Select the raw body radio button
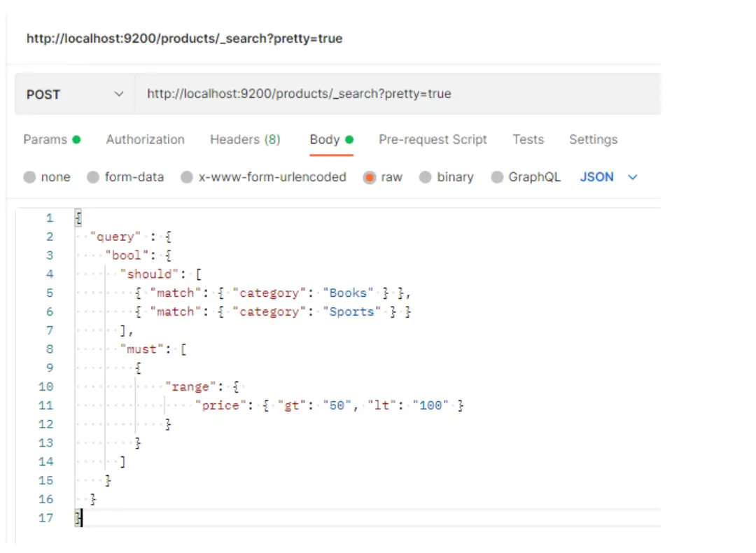This screenshot has width=756, height=553. click(370, 178)
